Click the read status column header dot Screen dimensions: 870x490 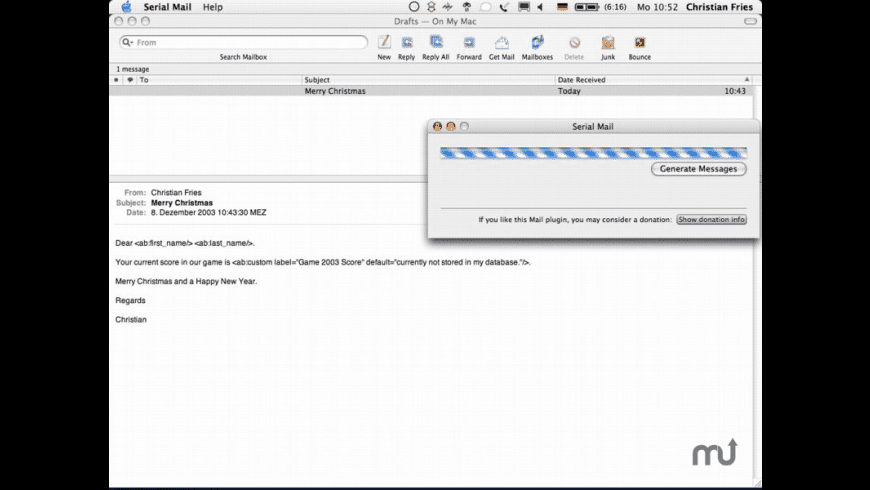(116, 80)
